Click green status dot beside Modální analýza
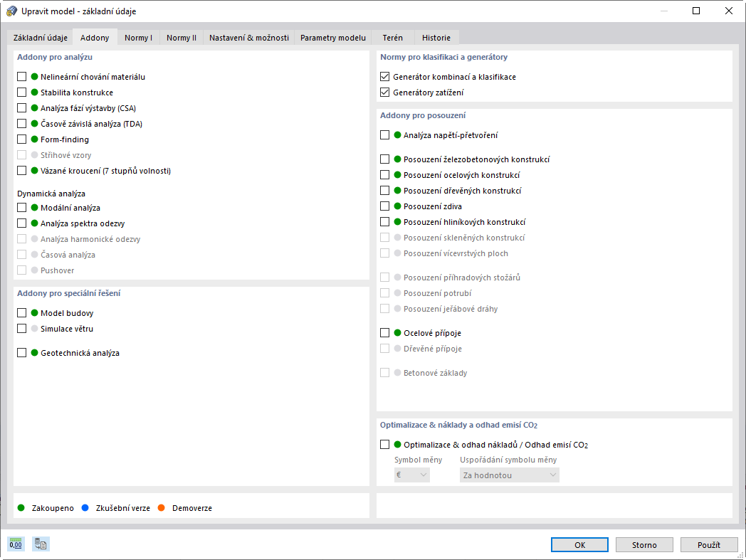Screen dimensions: 746x560 coord(33,208)
